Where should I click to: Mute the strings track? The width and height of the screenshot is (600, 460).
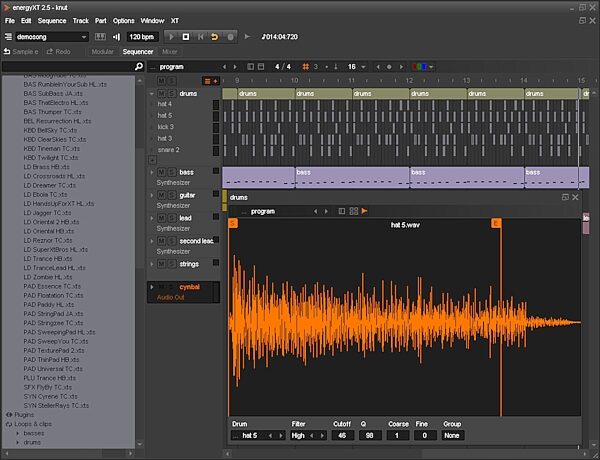point(161,264)
